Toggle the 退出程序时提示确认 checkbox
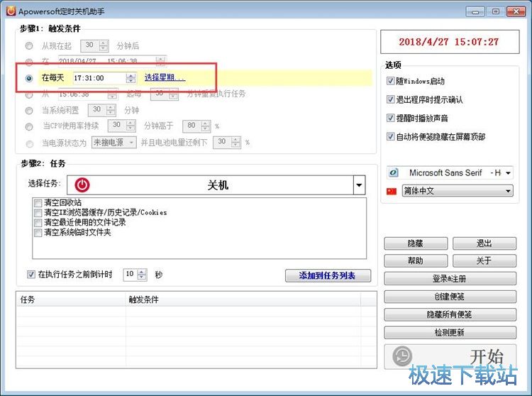The height and width of the screenshot is (396, 532). 390,99
